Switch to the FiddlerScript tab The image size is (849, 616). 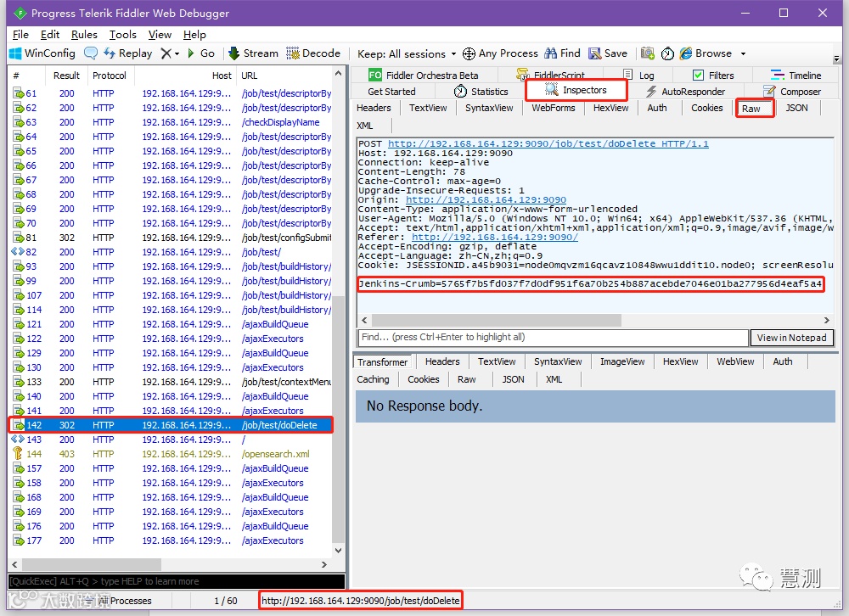[x=551, y=76]
